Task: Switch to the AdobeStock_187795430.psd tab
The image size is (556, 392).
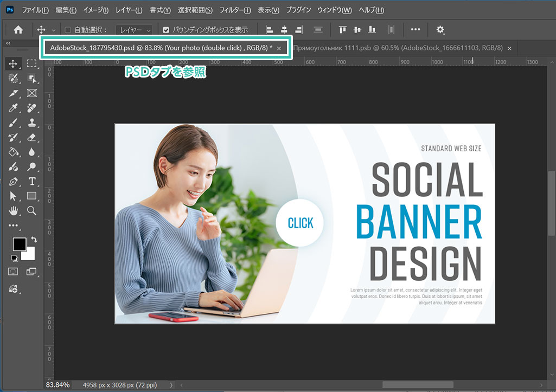Action: point(161,48)
